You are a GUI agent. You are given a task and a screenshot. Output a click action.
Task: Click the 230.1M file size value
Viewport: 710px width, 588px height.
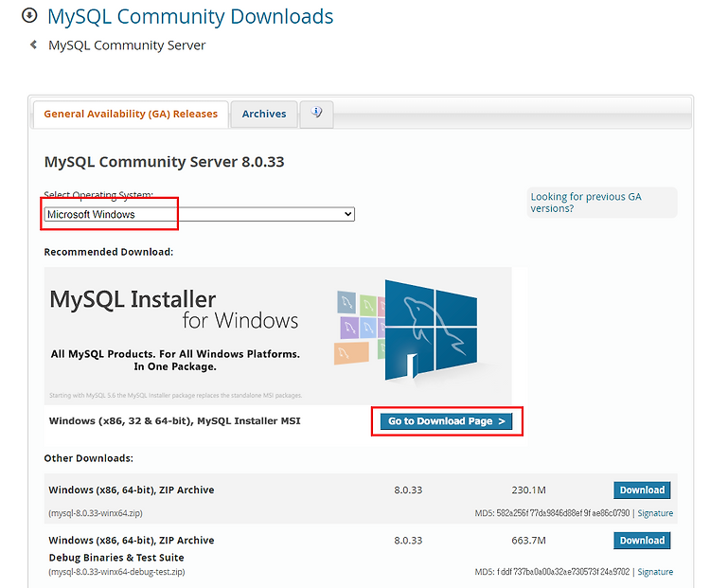(528, 490)
